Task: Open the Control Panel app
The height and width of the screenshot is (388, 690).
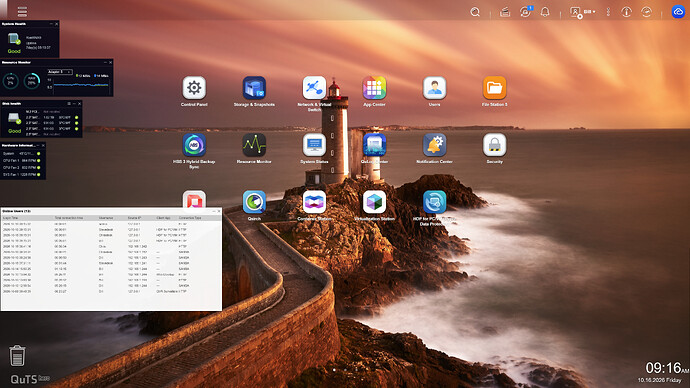Action: click(x=194, y=88)
